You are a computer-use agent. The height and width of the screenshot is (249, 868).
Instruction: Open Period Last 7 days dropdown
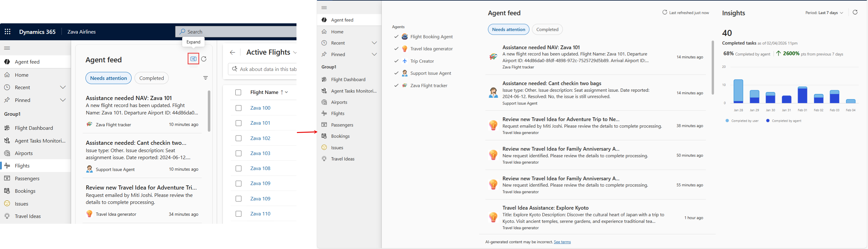pos(824,13)
